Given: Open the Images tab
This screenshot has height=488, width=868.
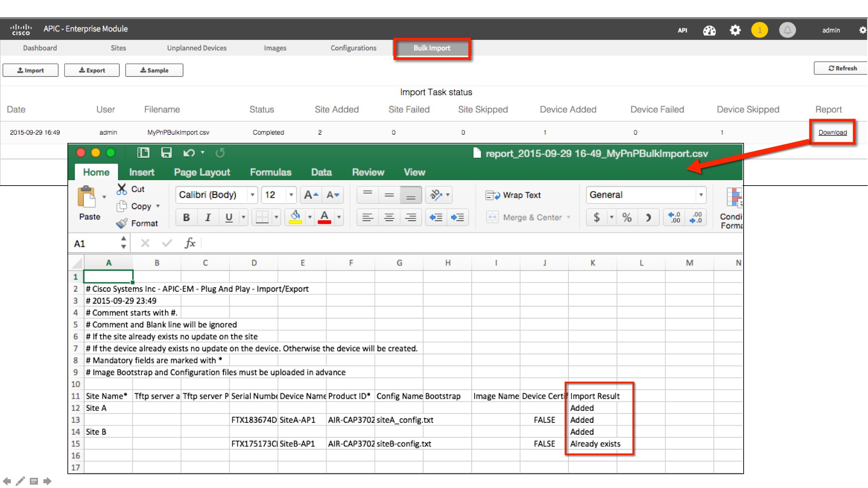Looking at the screenshot, I should pyautogui.click(x=275, y=48).
